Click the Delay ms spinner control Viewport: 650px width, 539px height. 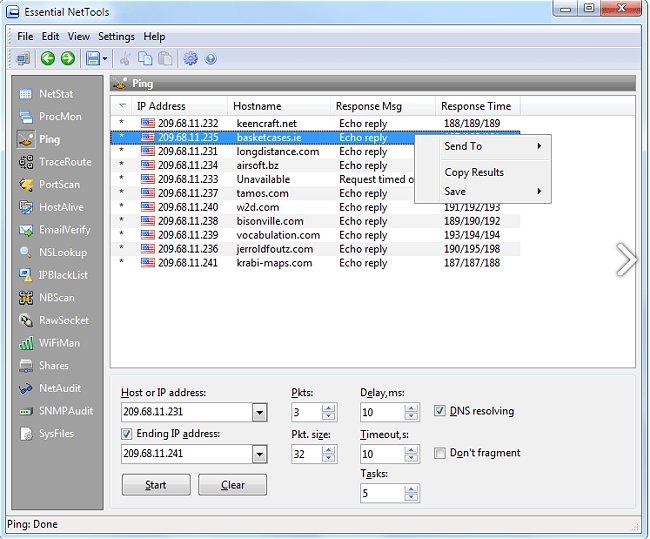coord(411,412)
